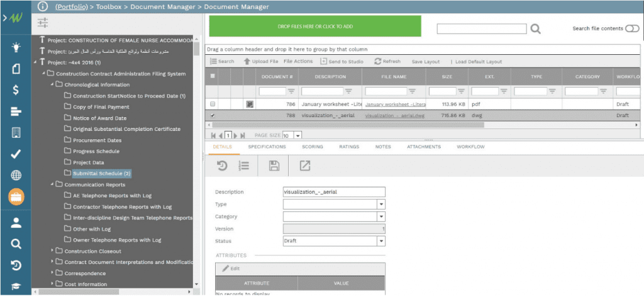The height and width of the screenshot is (296, 644).
Task: Click the horizontal scrollbar under document grid
Action: click(348, 125)
